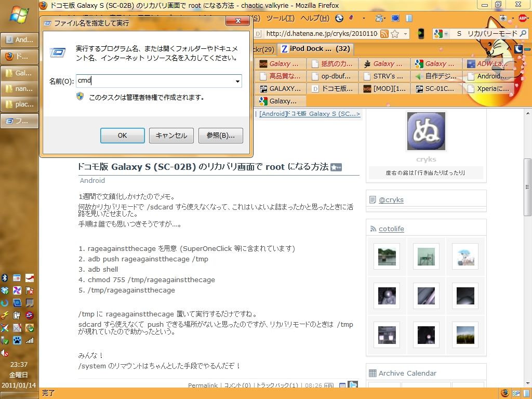Viewport: 532px width, 399px height.
Task: Open the dropdown arrow after the red toolbar icon
Action: (364, 18)
